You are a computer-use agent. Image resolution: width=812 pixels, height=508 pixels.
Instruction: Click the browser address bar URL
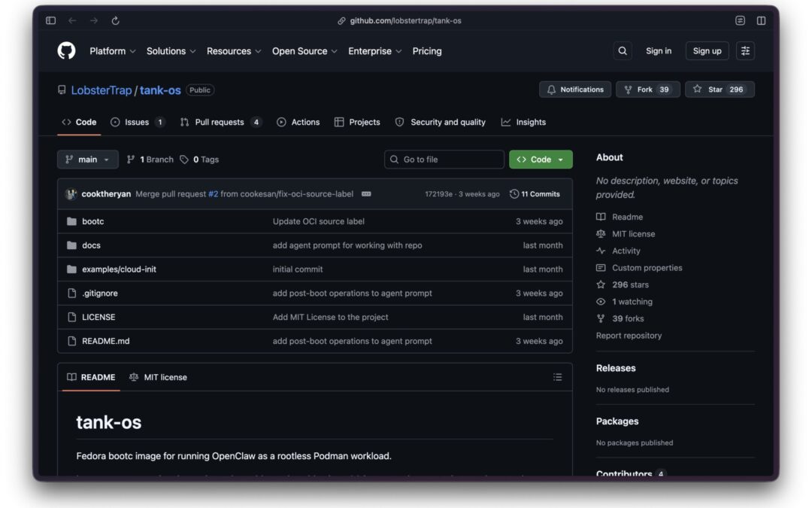405,21
